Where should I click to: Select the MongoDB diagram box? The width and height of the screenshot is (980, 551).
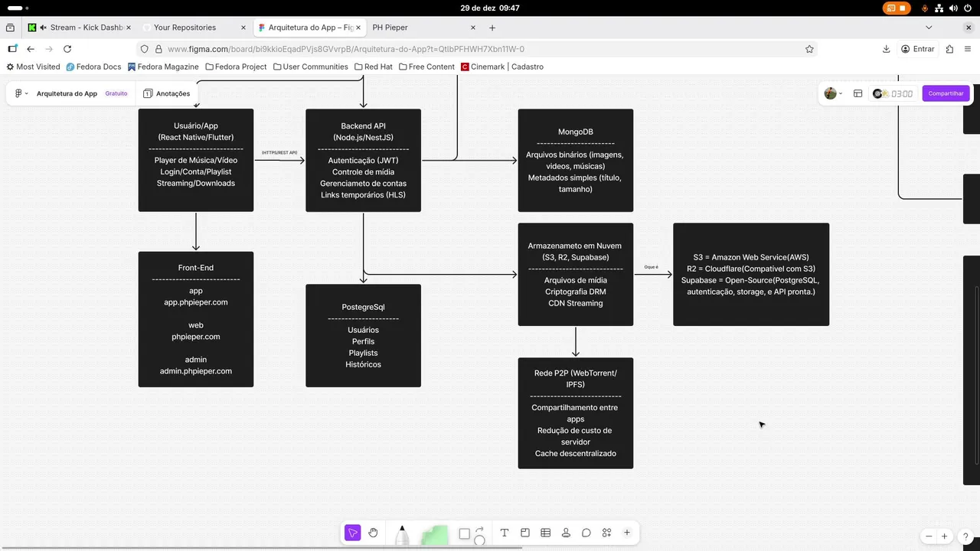click(x=576, y=160)
